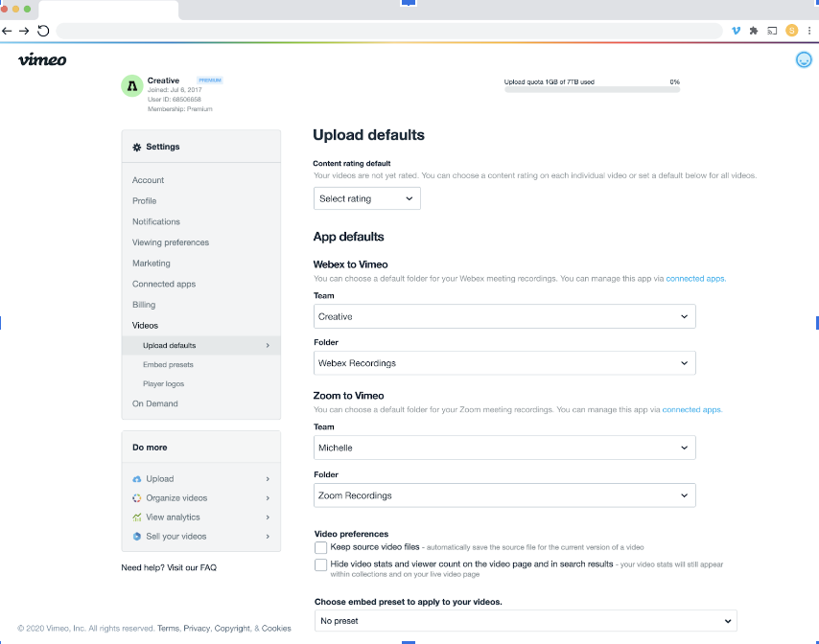Screen dimensions: 819x644
Task: Click the Creative account name
Action: click(163, 80)
